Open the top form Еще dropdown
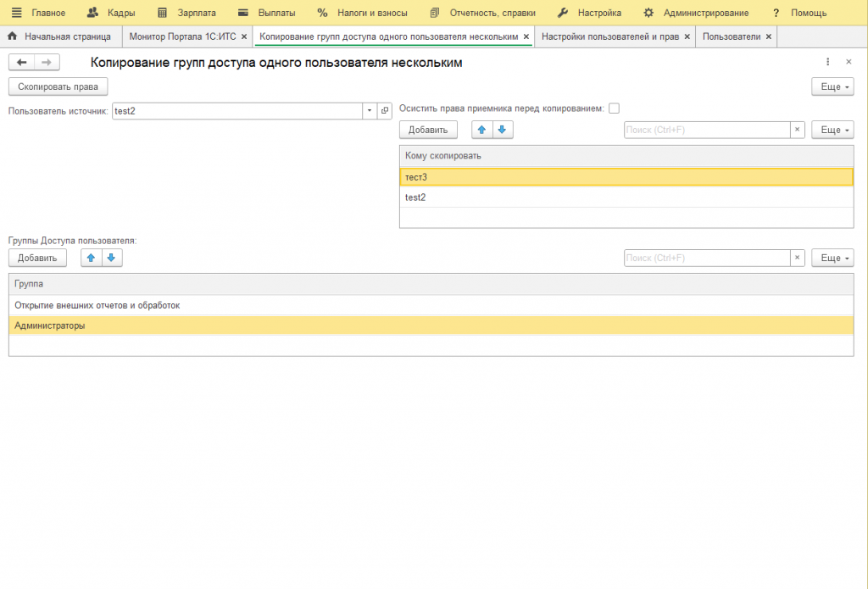Viewport: 868px width, 589px height. point(832,86)
